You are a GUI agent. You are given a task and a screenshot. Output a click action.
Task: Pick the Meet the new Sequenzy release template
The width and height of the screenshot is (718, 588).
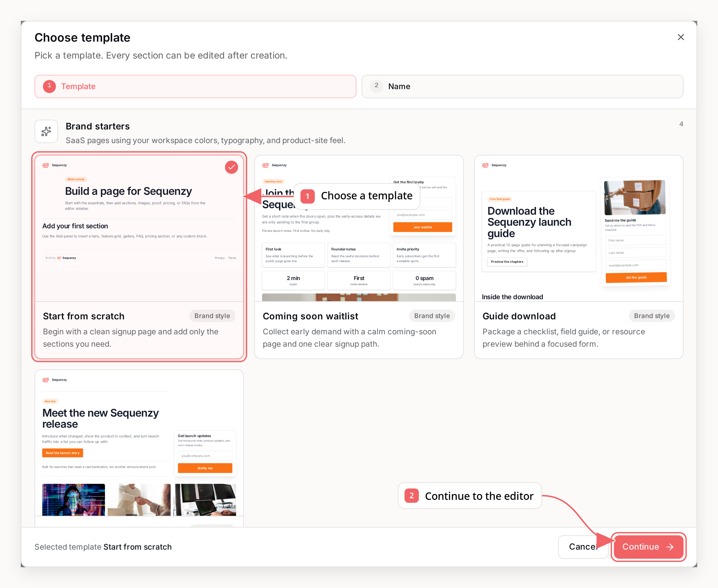click(139, 448)
